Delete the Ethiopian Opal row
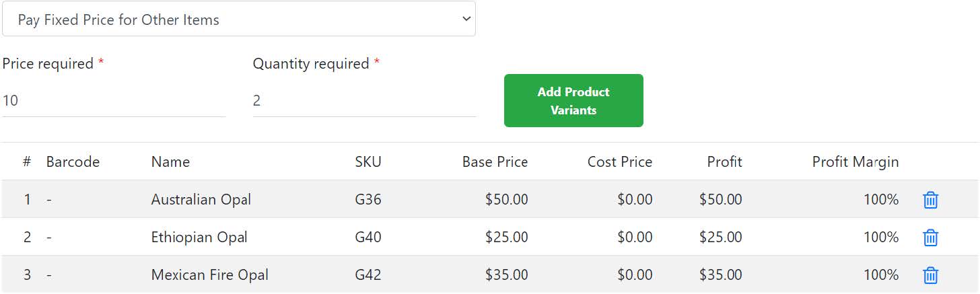This screenshot has width=980, height=294. (x=930, y=237)
